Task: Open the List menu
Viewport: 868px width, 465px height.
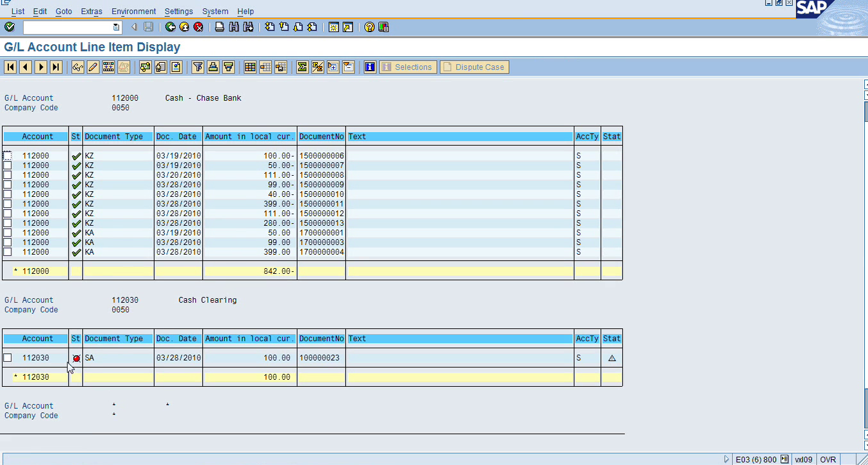Action: (x=18, y=12)
